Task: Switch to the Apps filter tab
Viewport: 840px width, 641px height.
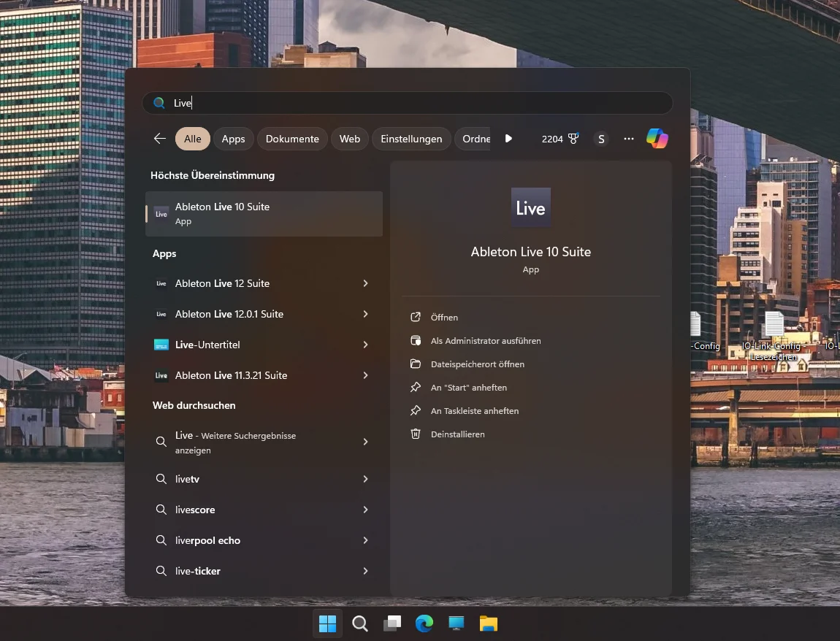Action: (233, 139)
